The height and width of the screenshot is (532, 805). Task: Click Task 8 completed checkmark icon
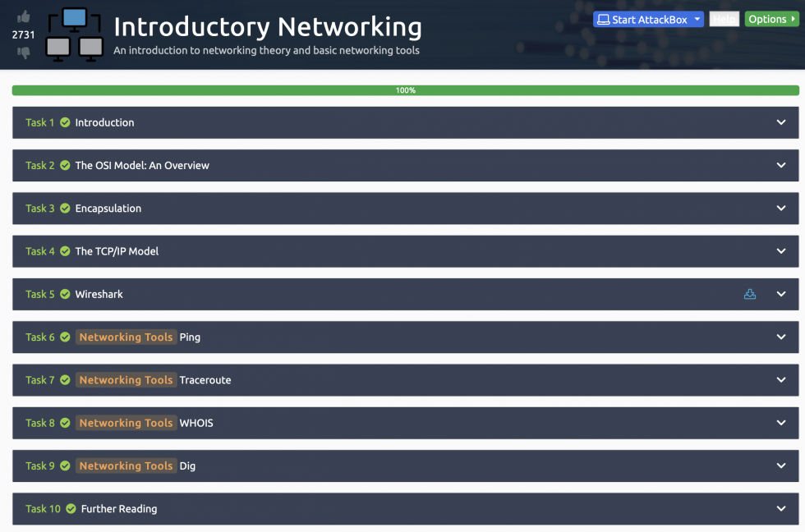65,423
